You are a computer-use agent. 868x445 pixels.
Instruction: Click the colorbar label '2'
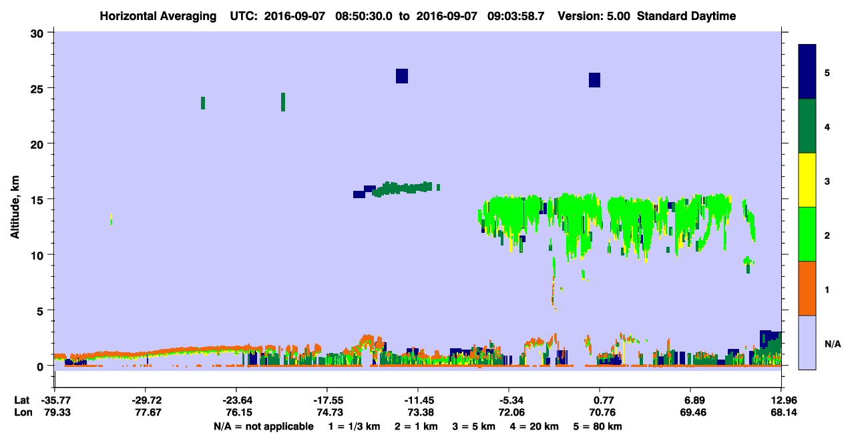(x=827, y=235)
